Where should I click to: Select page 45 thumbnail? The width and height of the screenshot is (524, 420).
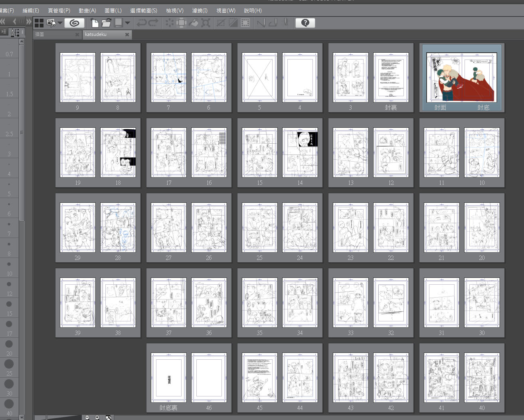(x=259, y=378)
